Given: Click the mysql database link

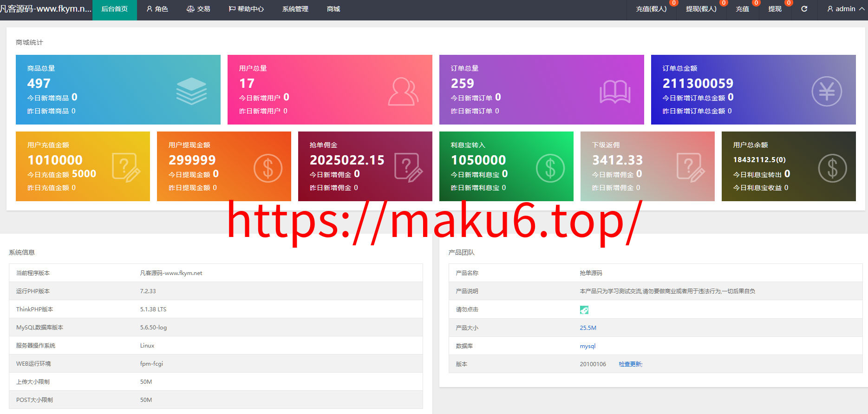Looking at the screenshot, I should tap(587, 346).
